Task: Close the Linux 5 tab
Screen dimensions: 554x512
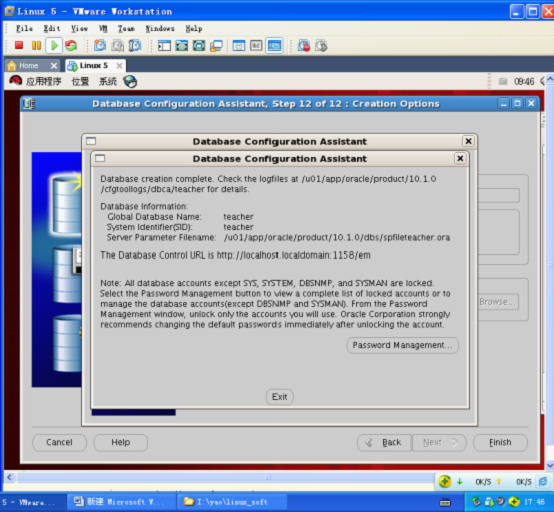Action: 119,66
